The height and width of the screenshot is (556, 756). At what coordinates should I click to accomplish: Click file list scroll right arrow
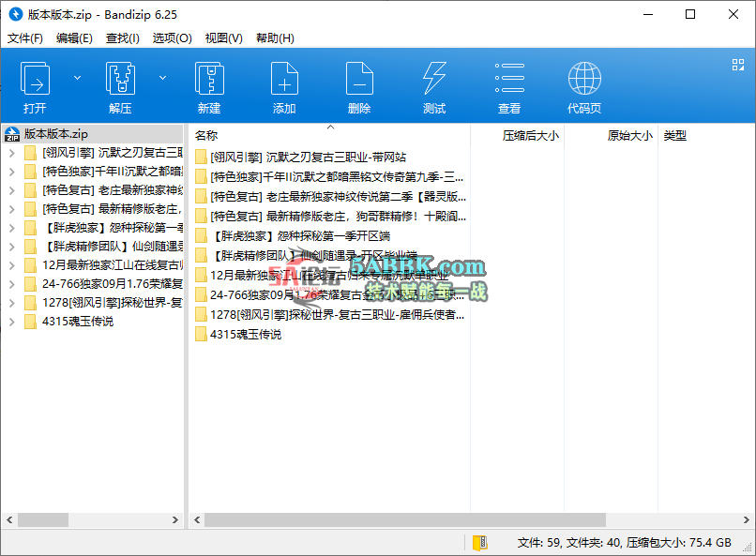click(746, 519)
